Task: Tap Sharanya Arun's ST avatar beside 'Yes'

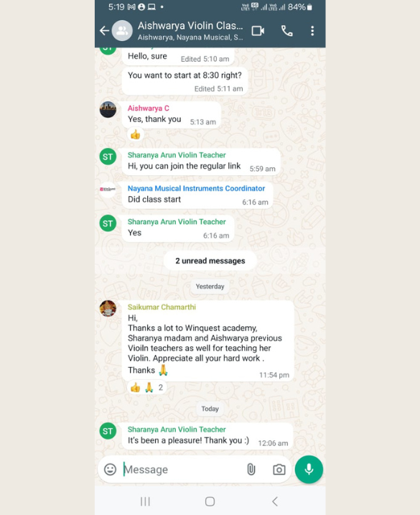Action: pyautogui.click(x=108, y=223)
